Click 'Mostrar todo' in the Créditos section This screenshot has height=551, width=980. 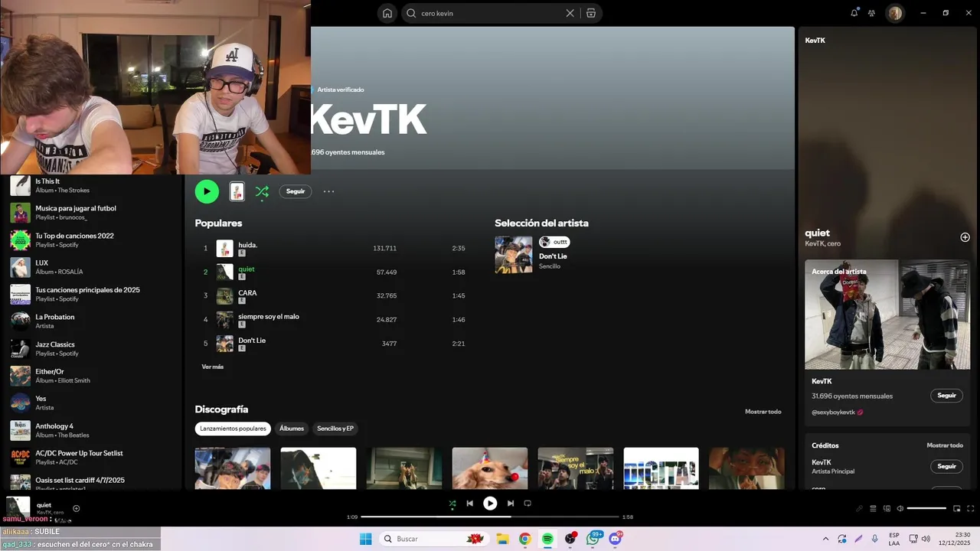(945, 445)
